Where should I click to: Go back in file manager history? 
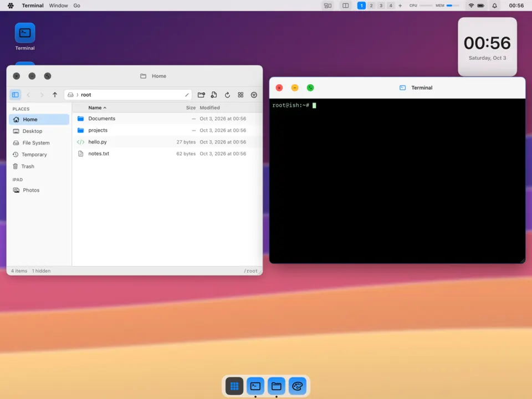pyautogui.click(x=28, y=95)
